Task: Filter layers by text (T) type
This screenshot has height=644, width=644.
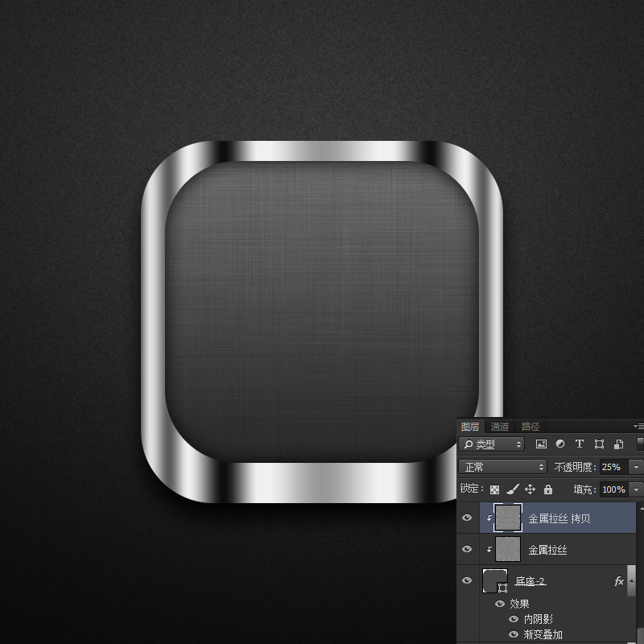Action: (x=580, y=444)
